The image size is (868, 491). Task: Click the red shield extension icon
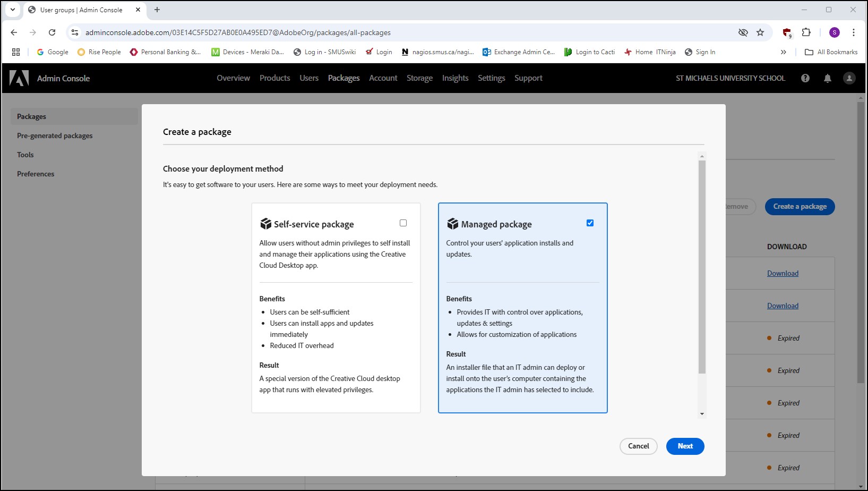[787, 32]
